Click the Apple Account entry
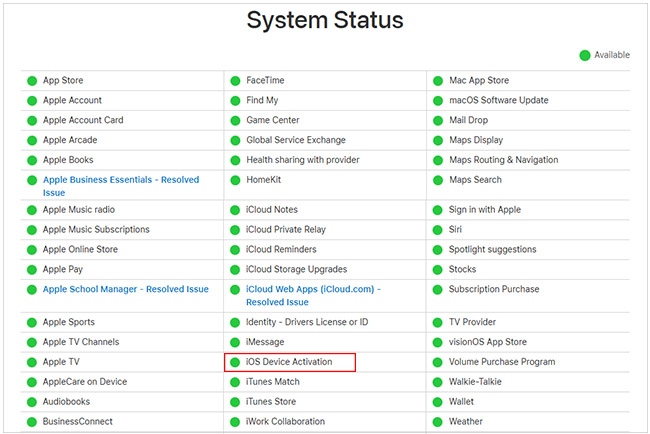This screenshot has height=434, width=650. click(72, 100)
